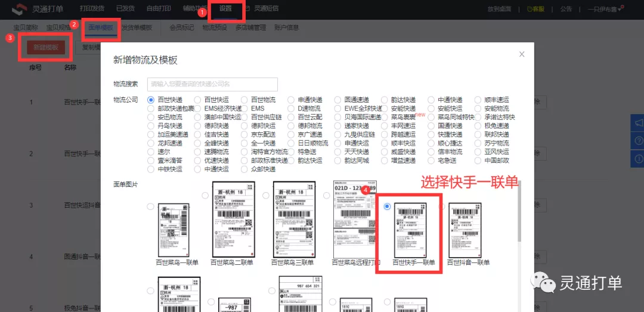Switch to 宝贝简称 tab
The height and width of the screenshot is (312, 644).
[26, 27]
